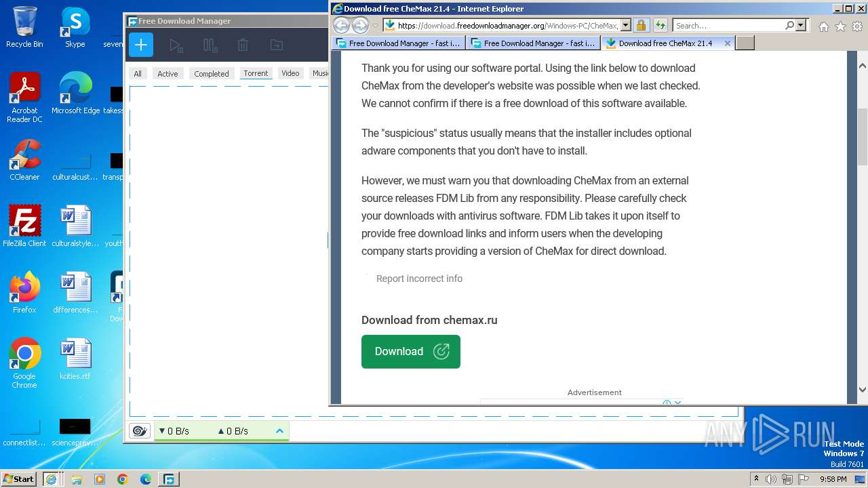
Task: Select Acrobat Reader DC desktop icon
Action: coord(24,98)
